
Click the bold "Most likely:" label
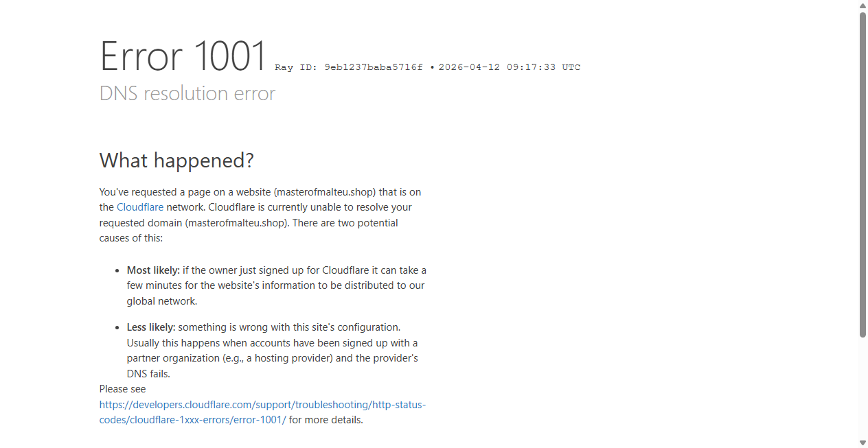153,270
